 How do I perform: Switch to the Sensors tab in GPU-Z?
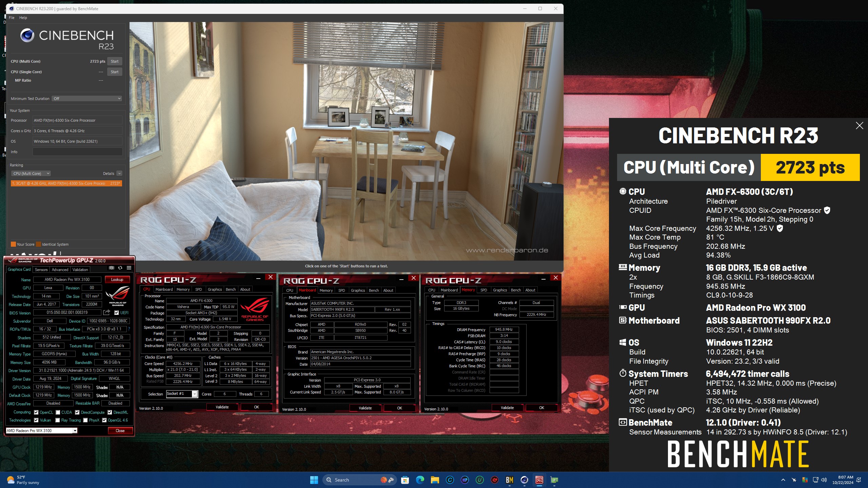tap(41, 270)
